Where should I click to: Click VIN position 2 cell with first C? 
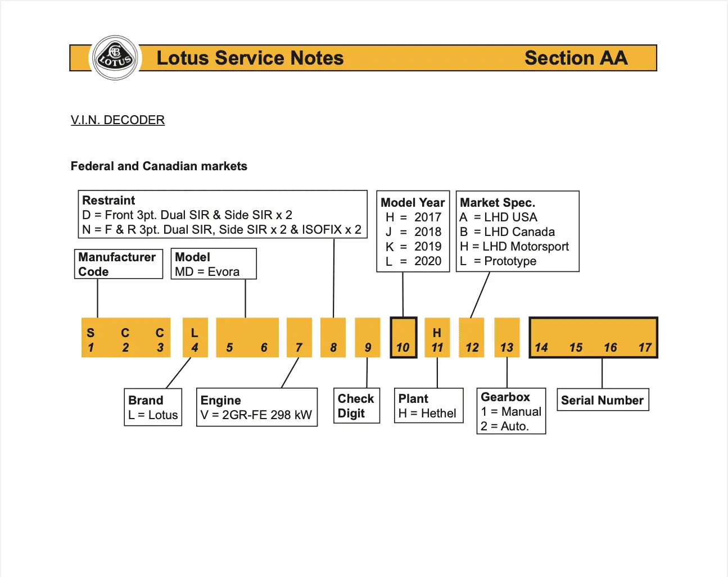point(125,339)
